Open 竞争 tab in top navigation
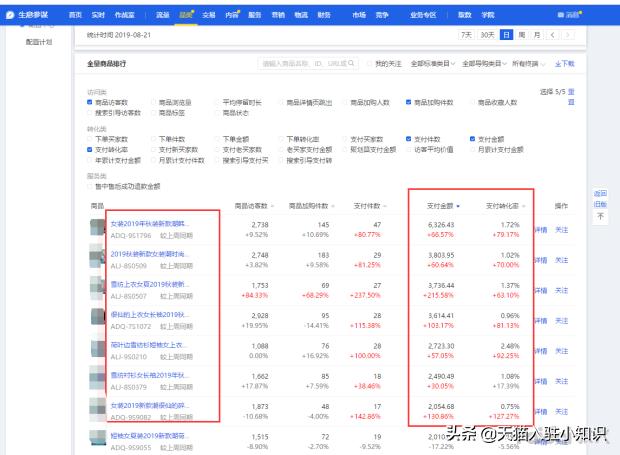 [x=382, y=15]
